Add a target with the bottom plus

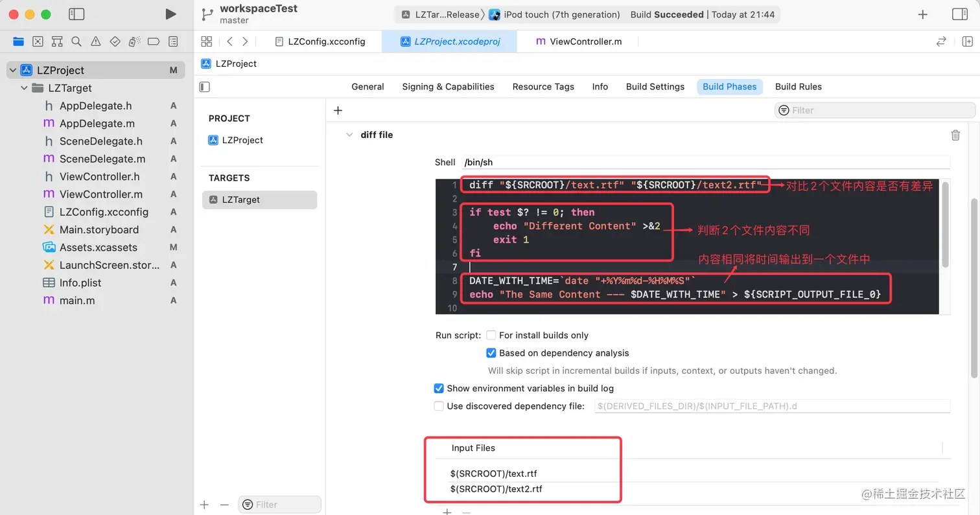click(204, 505)
